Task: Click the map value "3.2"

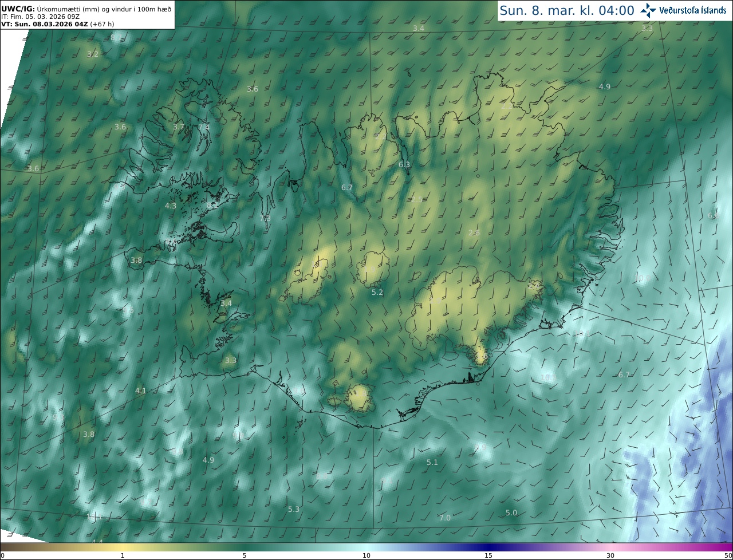Action: click(x=93, y=54)
